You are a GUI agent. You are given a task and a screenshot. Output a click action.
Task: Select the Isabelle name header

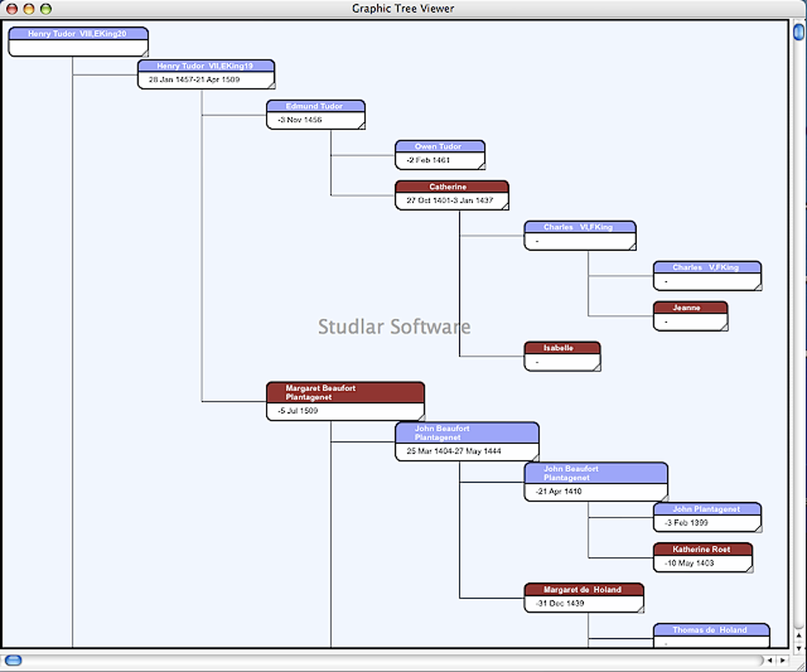pos(562,347)
